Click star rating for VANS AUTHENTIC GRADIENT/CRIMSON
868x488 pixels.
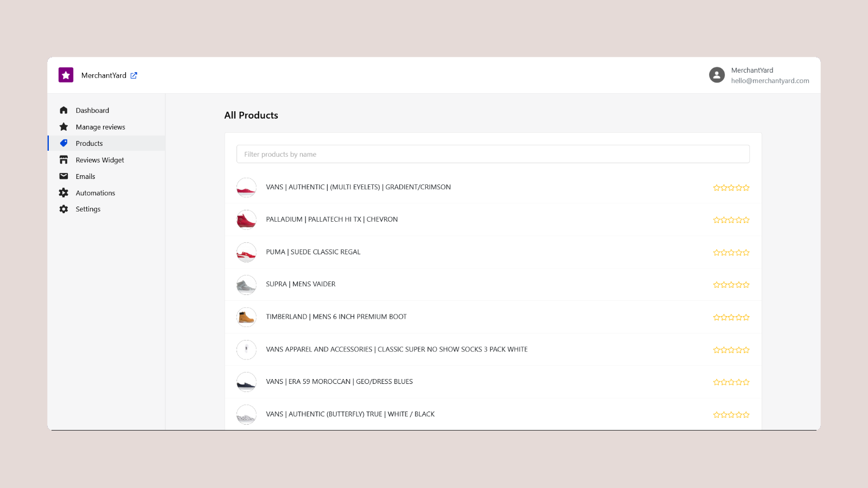(x=731, y=188)
